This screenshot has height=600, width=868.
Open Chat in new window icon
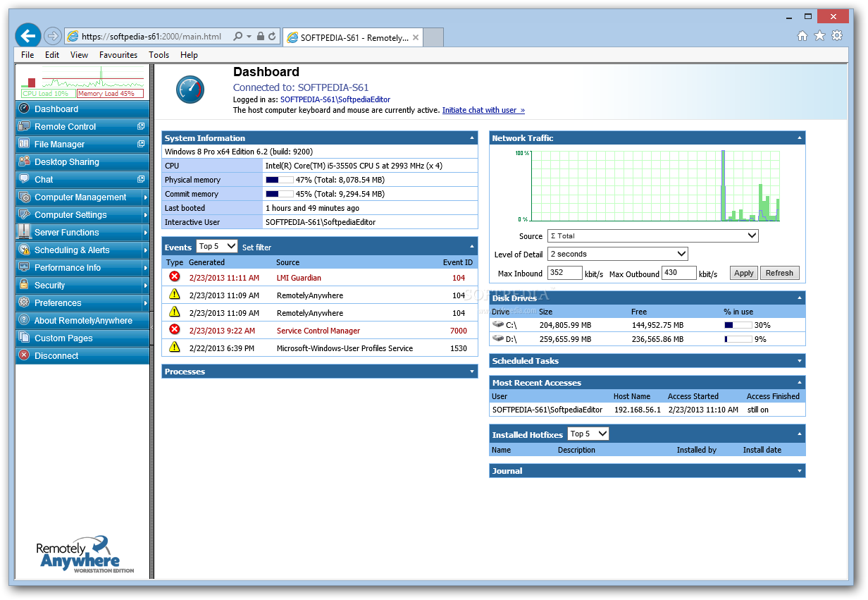point(141,179)
